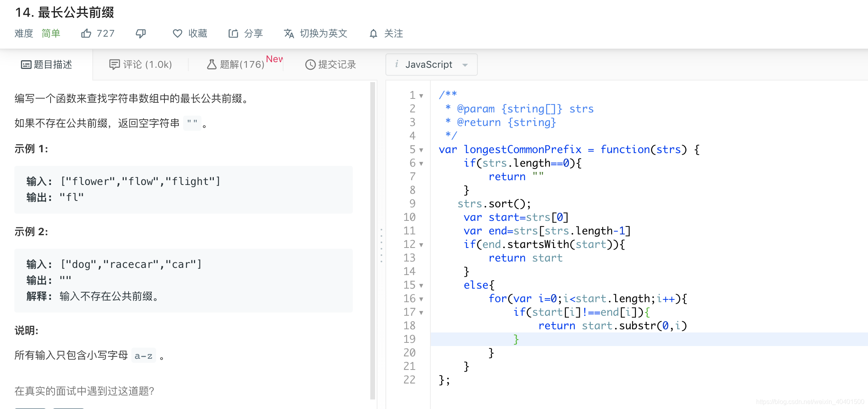Screen dimensions: 868x409
Task: Open the 题解(176) tab
Action: (236, 64)
